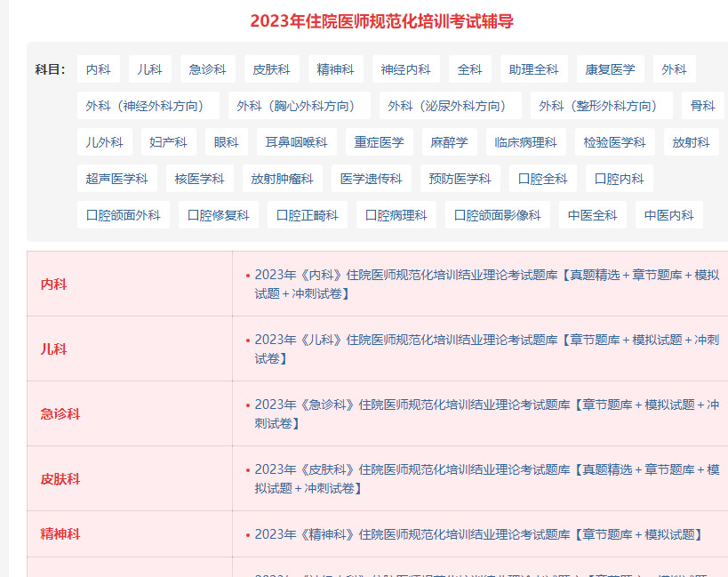Screen dimensions: 728x577
Task: Choose the 耳鼻咽喉科 subject tag
Action: (x=297, y=142)
